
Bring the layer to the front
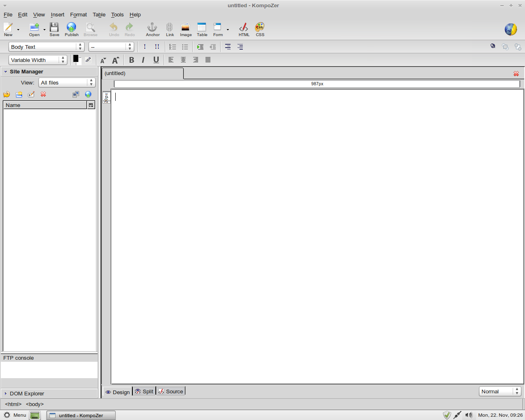505,47
